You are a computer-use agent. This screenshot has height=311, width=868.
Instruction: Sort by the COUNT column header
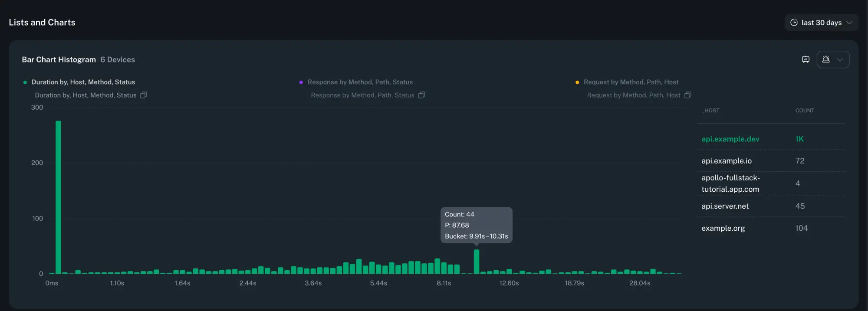[x=804, y=111]
